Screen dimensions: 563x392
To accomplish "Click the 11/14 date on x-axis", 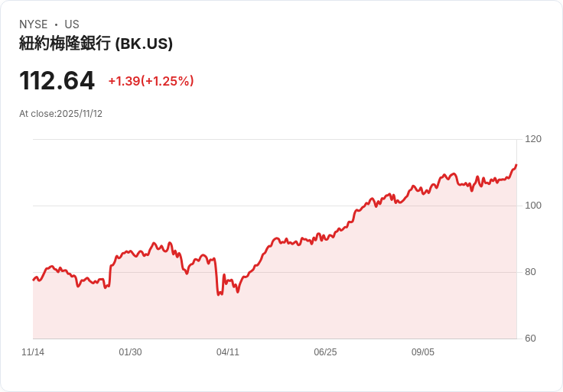I will pyautogui.click(x=33, y=352).
